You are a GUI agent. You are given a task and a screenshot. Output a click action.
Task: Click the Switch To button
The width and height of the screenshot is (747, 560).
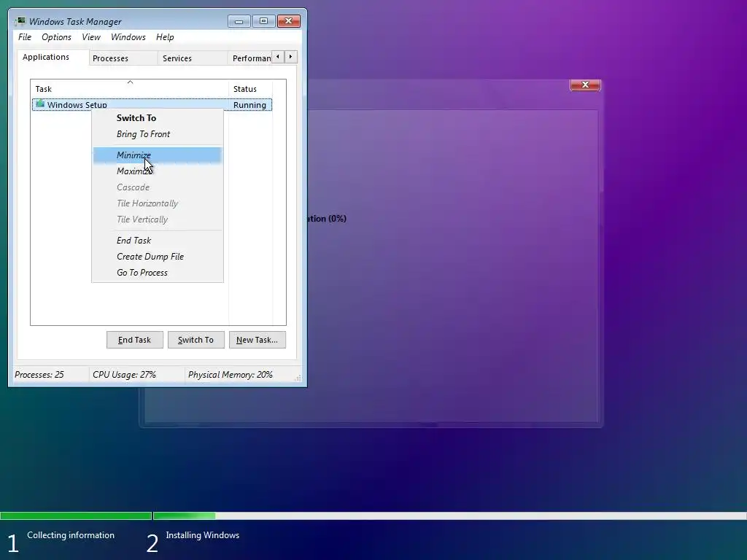[196, 340]
